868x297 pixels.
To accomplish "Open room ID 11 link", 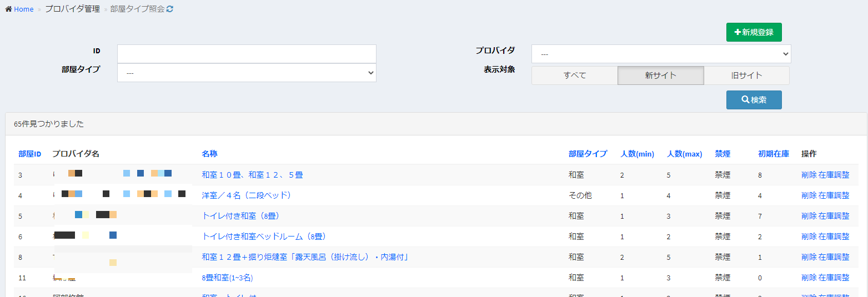I will (x=22, y=278).
